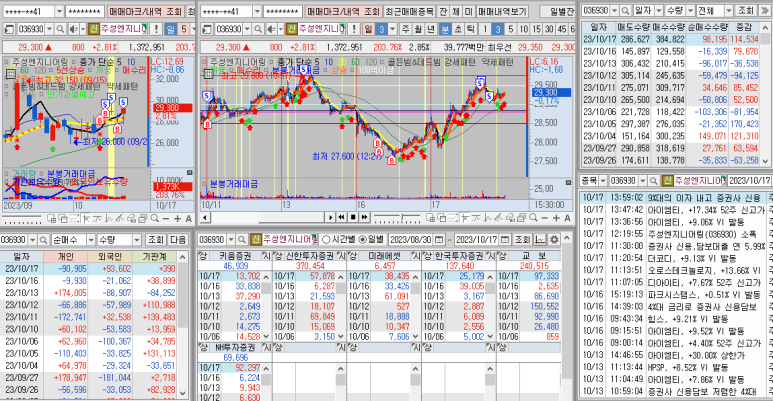The width and height of the screenshot is (773, 401).
Task: Click the rewind button under middle chart
Action: (x=341, y=217)
